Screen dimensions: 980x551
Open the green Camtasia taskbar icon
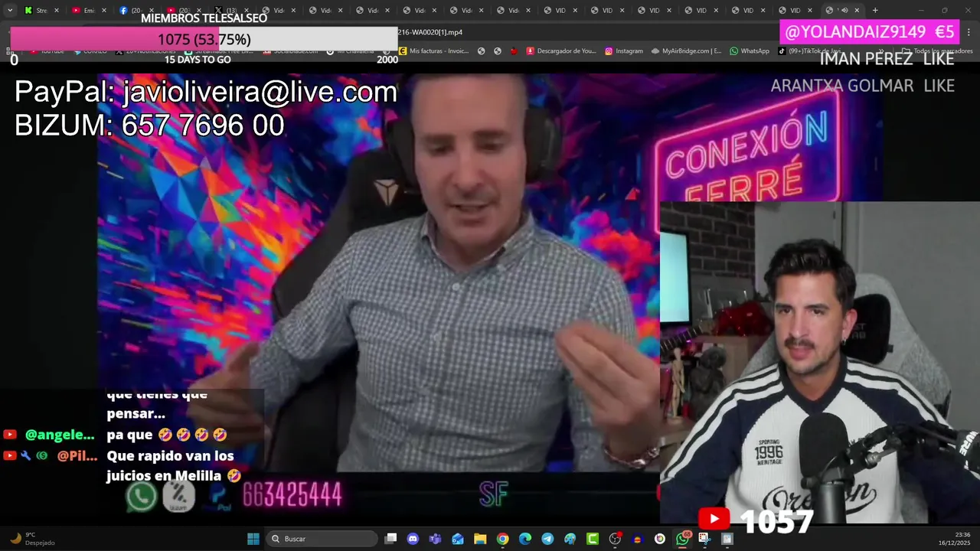pos(593,539)
